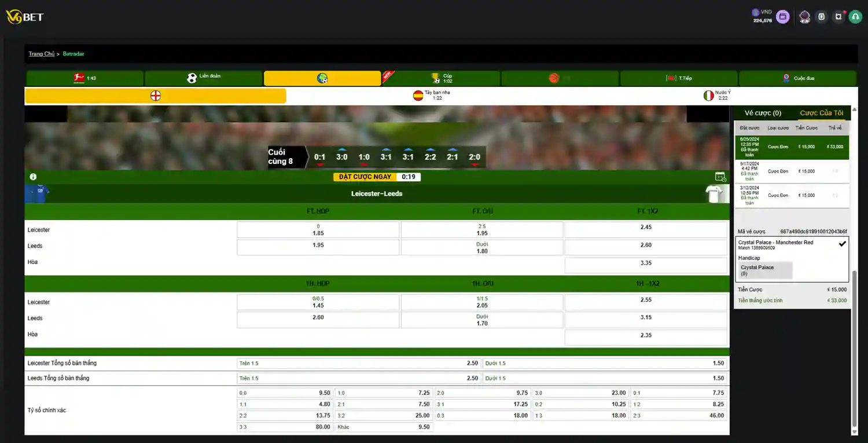Image resolution: width=868 pixels, height=443 pixels.
Task: Open live support via green headphones icon
Action: 855,17
